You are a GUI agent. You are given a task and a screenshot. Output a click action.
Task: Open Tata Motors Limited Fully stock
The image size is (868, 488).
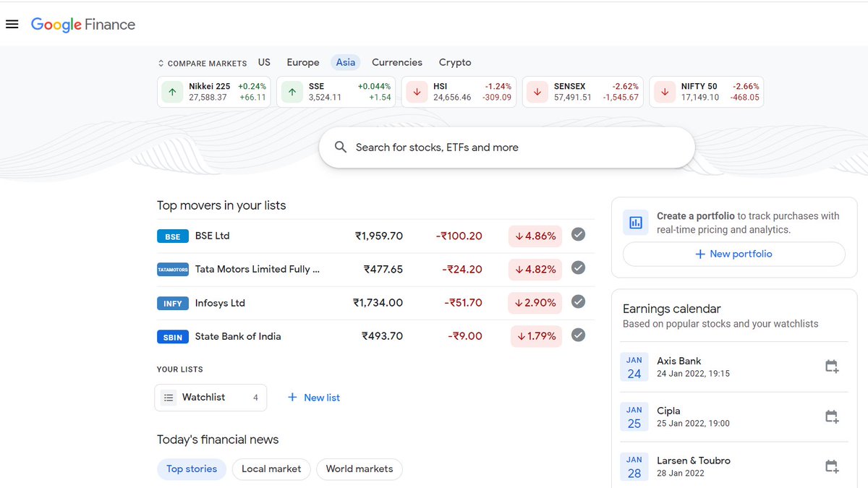pyautogui.click(x=375, y=270)
